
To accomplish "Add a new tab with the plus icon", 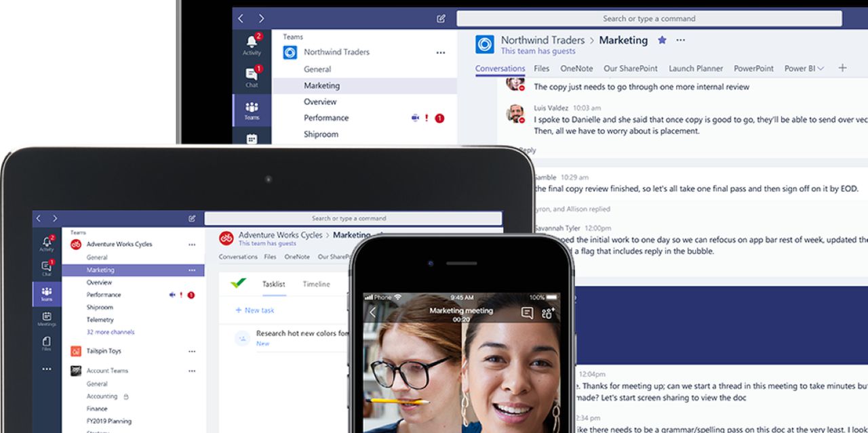I will click(x=842, y=68).
